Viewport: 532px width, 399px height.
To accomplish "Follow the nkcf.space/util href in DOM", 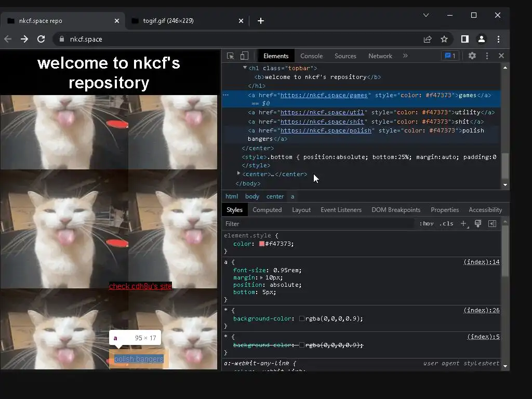I will pos(322,112).
